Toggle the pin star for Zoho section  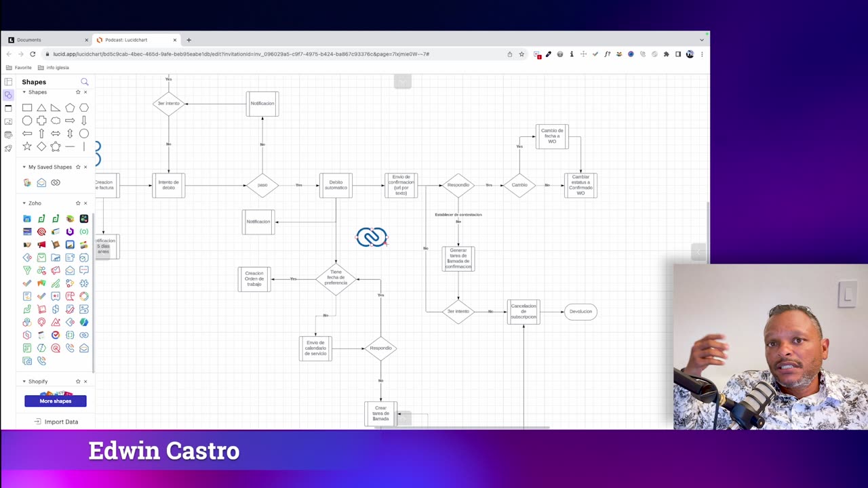78,203
